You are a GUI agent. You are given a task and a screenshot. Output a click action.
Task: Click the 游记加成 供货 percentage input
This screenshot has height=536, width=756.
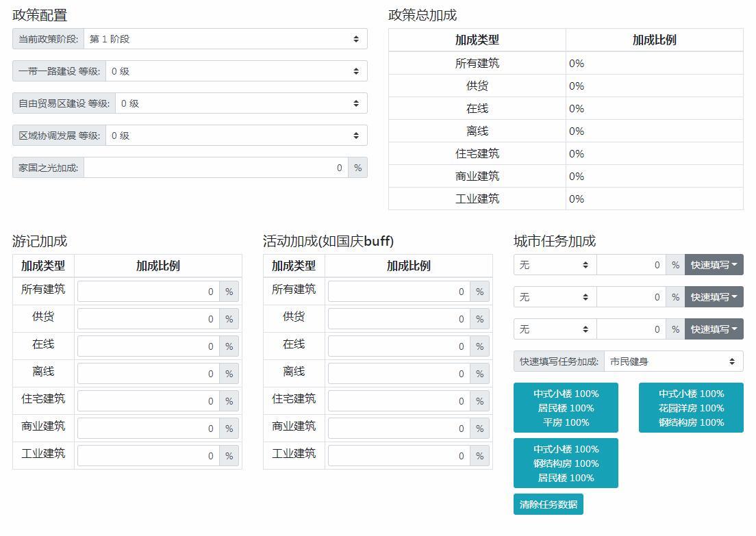point(149,319)
